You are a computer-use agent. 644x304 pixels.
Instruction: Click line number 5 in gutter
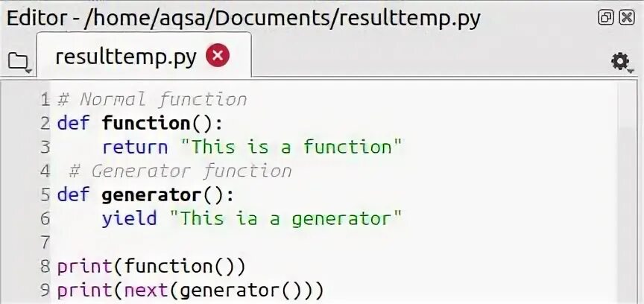coord(45,194)
